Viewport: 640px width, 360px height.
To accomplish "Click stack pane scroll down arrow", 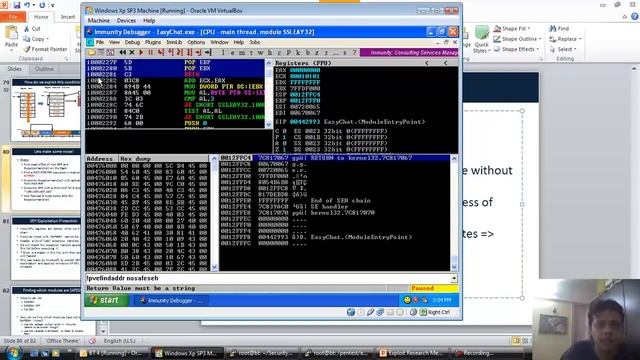I will 454,267.
